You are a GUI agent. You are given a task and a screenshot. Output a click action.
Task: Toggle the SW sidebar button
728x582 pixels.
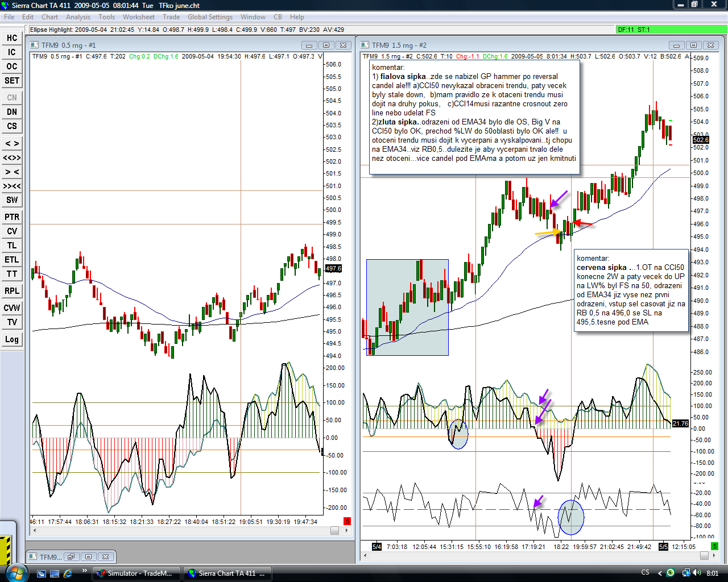(12, 200)
